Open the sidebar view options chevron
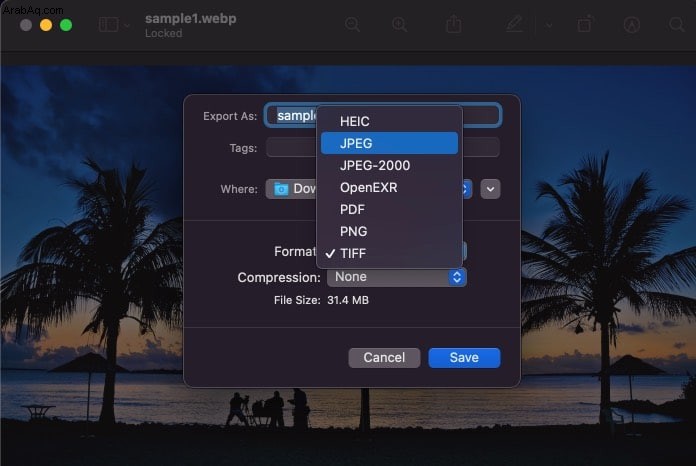 point(127,25)
